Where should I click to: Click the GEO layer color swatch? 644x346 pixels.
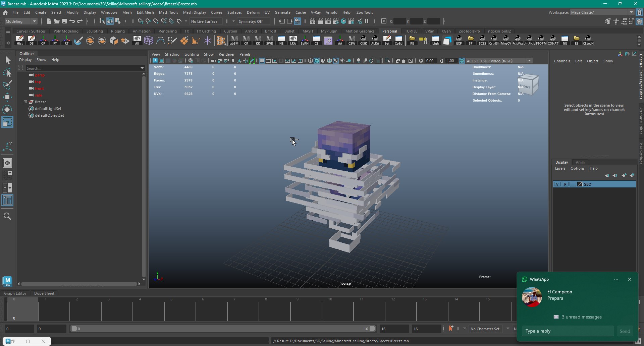[x=580, y=184]
